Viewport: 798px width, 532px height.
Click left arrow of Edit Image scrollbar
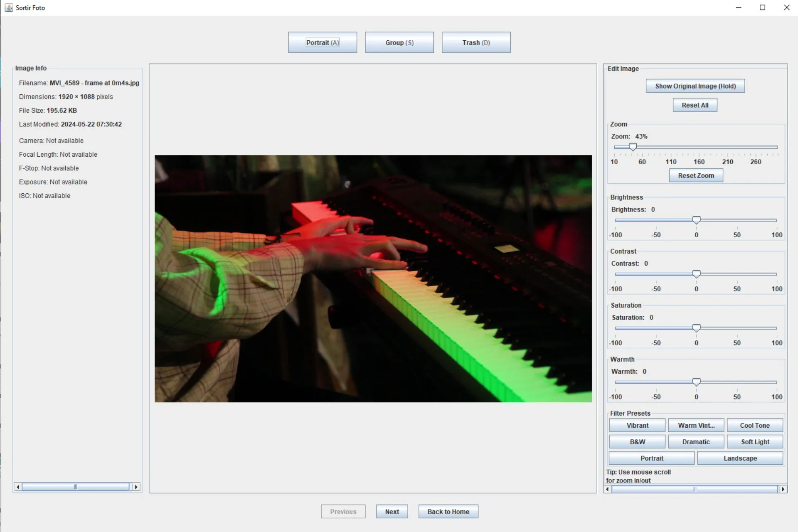click(608, 489)
